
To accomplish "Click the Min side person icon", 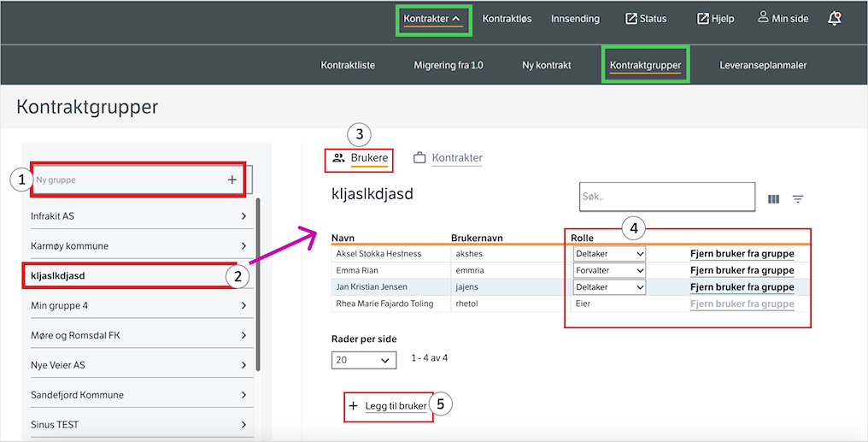I will pos(764,18).
